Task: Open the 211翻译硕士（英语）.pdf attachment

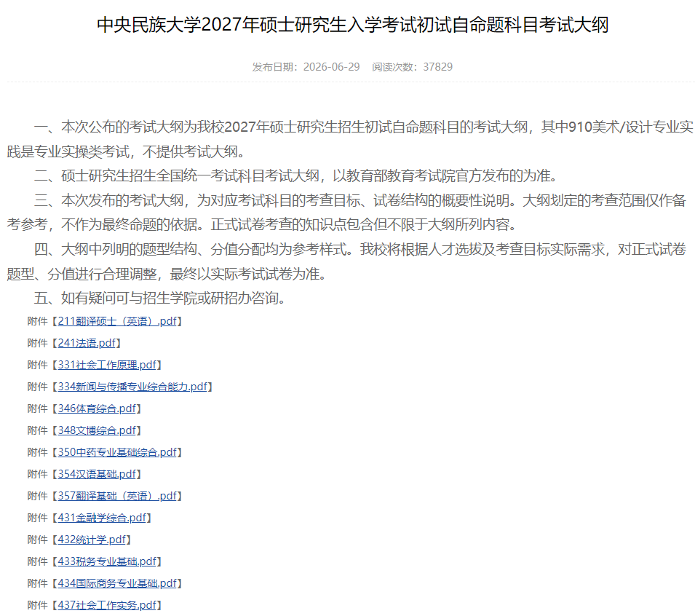Action: [117, 321]
